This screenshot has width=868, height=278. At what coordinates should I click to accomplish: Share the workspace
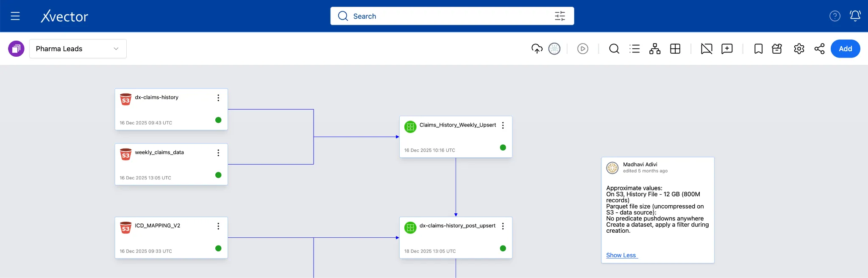819,49
